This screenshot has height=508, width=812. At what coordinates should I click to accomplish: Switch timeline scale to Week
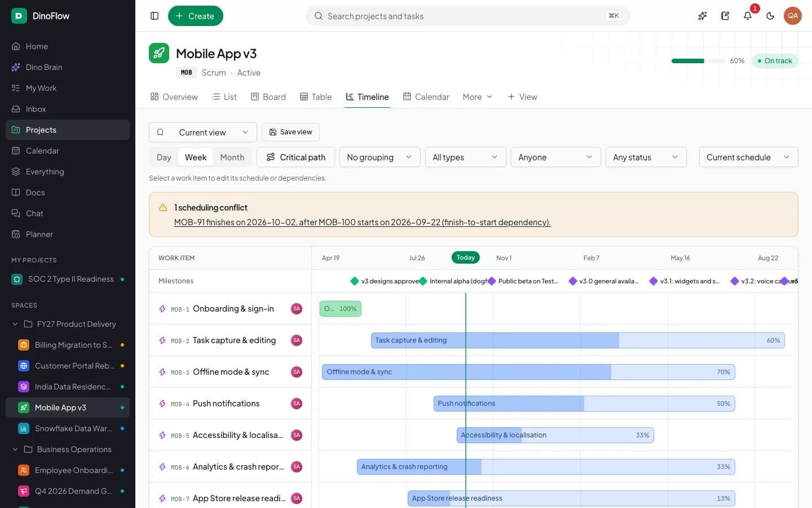point(196,157)
